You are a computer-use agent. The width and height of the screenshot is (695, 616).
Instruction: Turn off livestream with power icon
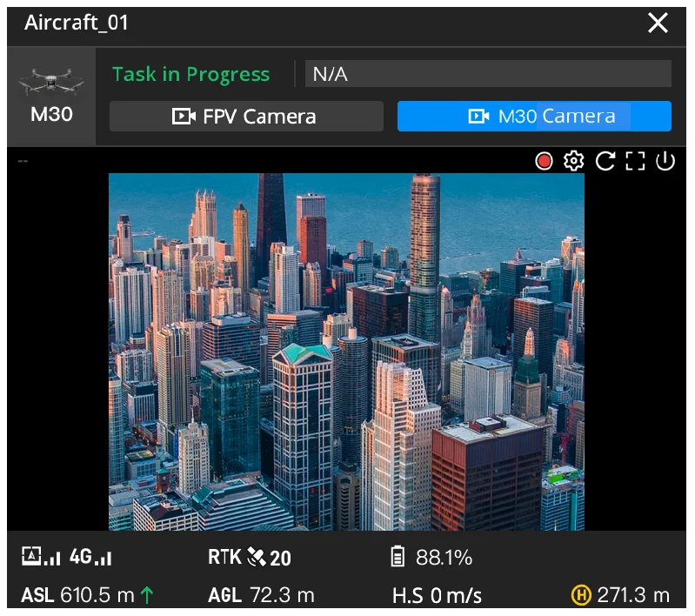click(x=665, y=161)
